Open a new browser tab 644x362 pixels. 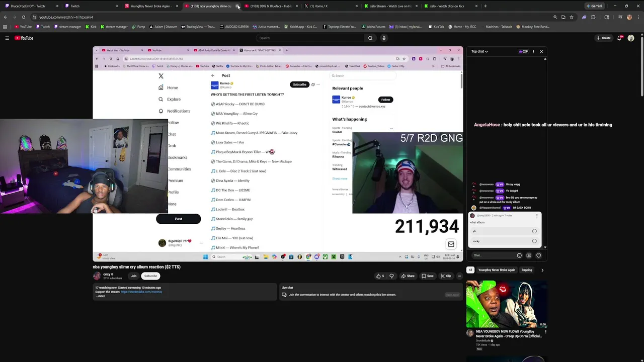pos(486,6)
